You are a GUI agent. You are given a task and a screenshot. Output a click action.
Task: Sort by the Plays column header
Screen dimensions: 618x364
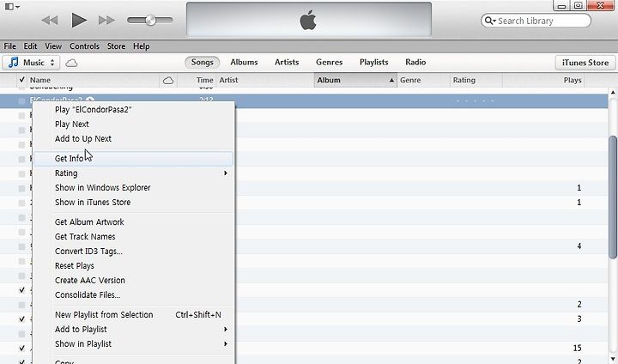tap(543, 80)
